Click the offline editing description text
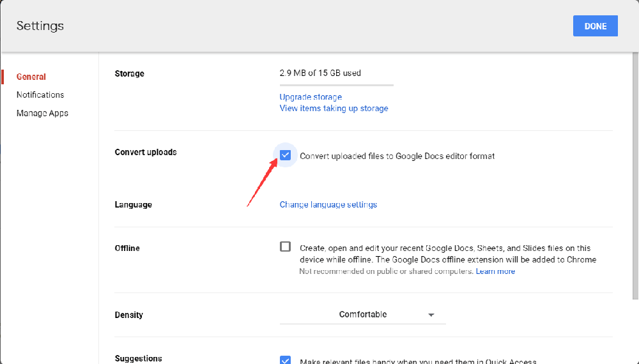Screen dimensions: 639x364 tap(447, 254)
